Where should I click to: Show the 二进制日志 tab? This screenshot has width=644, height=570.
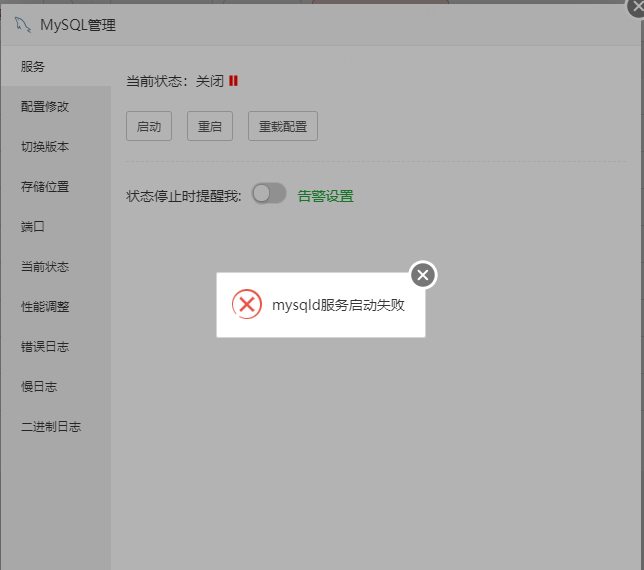coord(56,427)
